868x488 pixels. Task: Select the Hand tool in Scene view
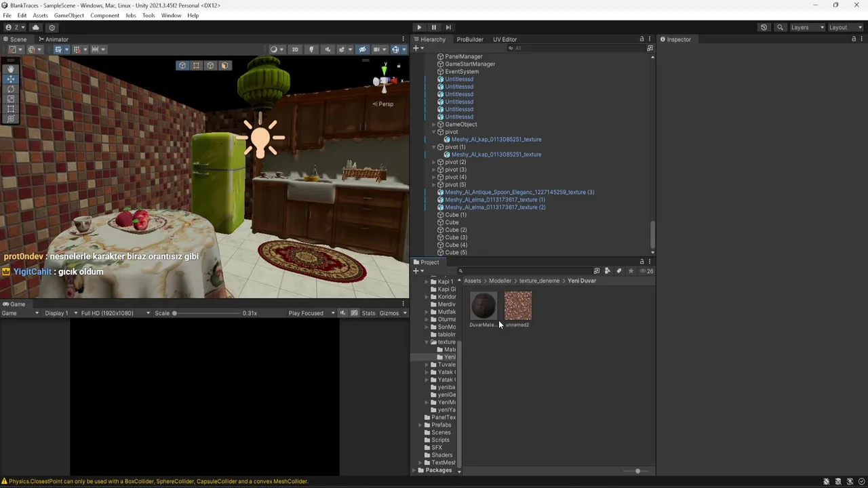(x=11, y=69)
